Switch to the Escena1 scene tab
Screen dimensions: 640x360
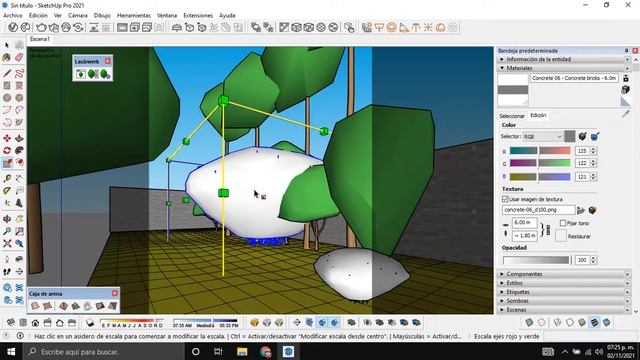(x=40, y=39)
